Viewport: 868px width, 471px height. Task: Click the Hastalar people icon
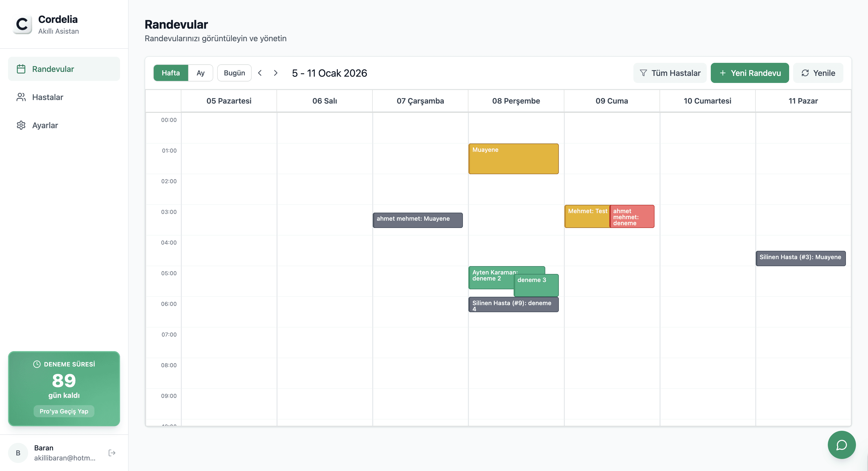coord(21,97)
